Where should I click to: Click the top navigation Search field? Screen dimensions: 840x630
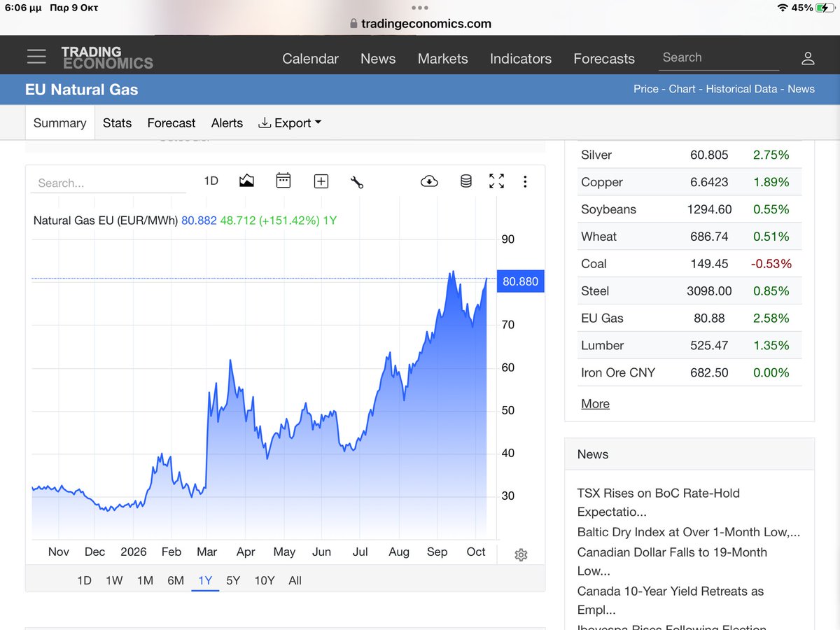click(720, 57)
